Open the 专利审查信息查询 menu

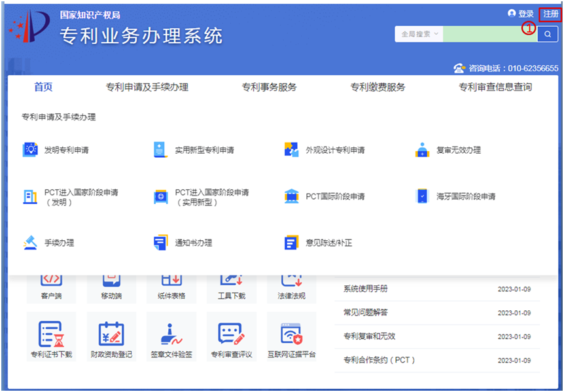(495, 87)
